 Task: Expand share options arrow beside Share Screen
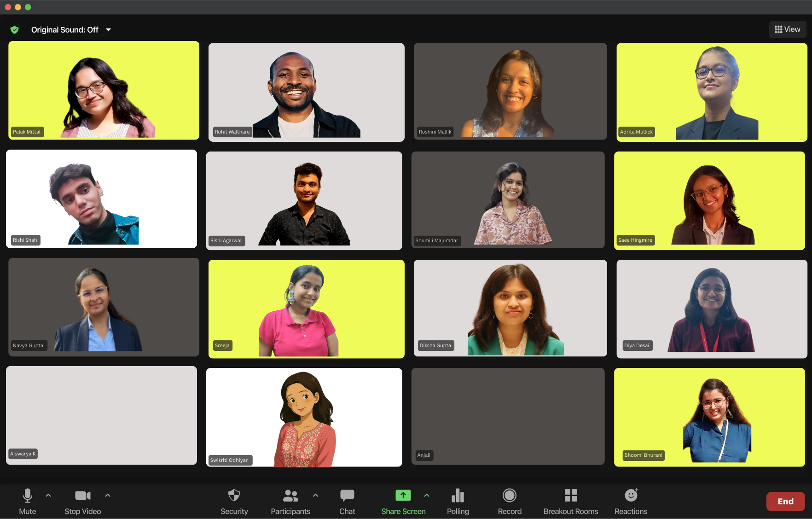[427, 496]
